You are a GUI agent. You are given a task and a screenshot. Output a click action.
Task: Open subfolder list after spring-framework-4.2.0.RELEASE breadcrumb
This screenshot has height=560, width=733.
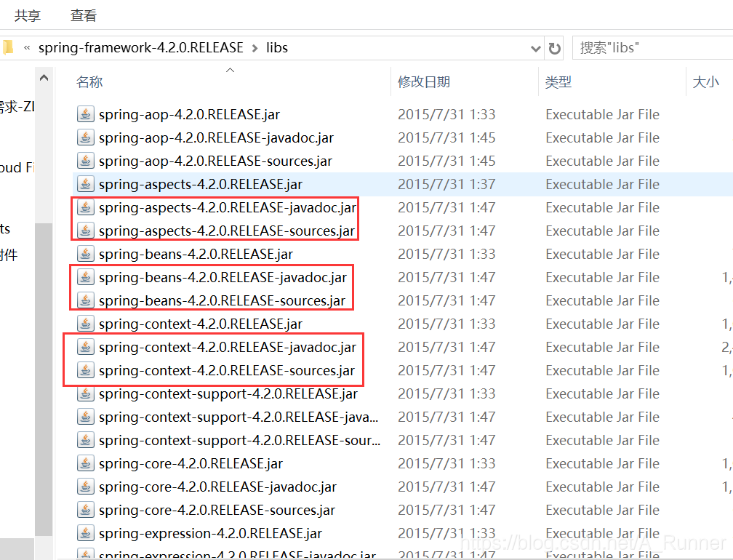pyautogui.click(x=255, y=48)
